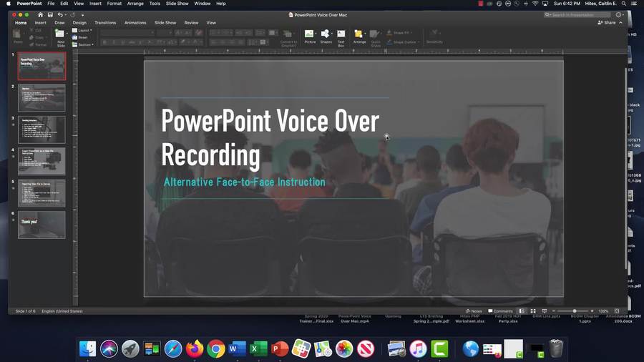Switch to Slide Sorter view

click(533, 311)
